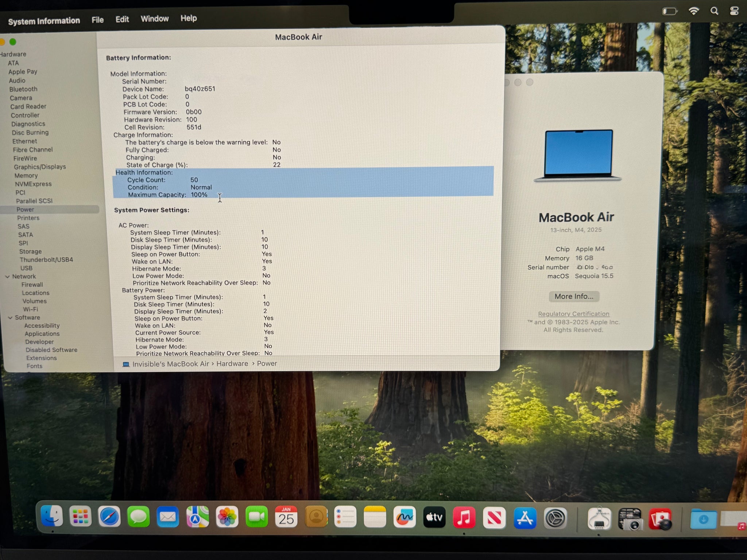Open Freeform from the dock
The width and height of the screenshot is (747, 560).
tap(404, 517)
